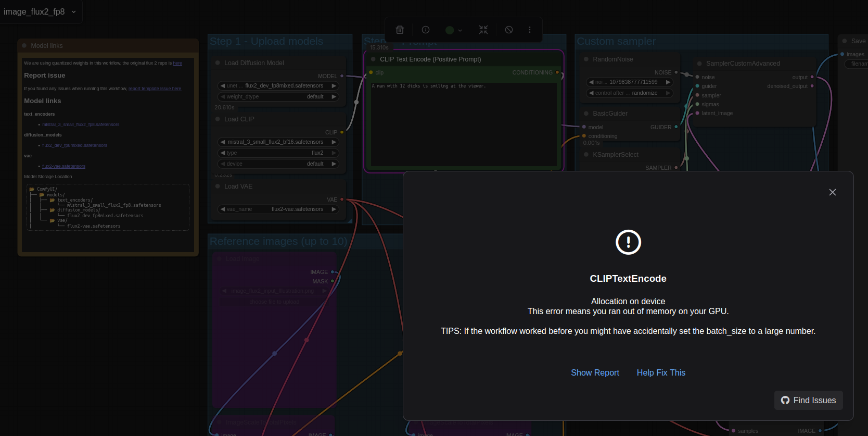This screenshot has height=436, width=868.
Task: Open more options three-dot menu
Action: point(530,30)
